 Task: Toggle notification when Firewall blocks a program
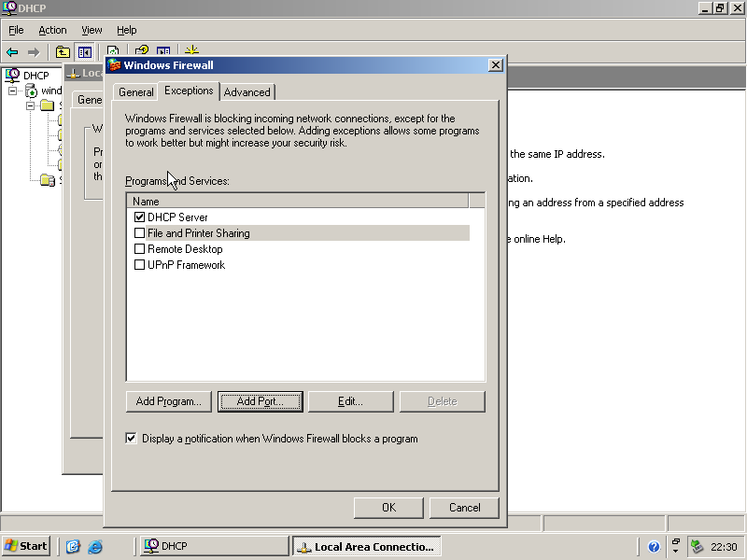pos(132,438)
